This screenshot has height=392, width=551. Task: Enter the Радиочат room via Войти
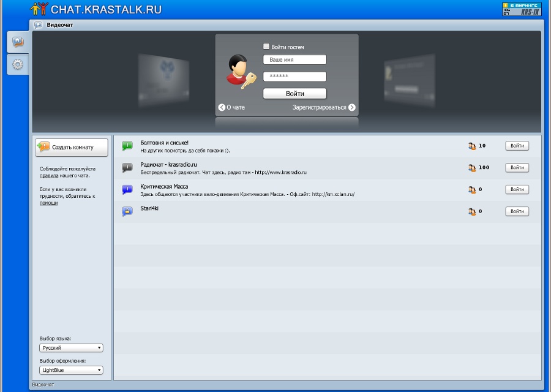[x=517, y=167]
